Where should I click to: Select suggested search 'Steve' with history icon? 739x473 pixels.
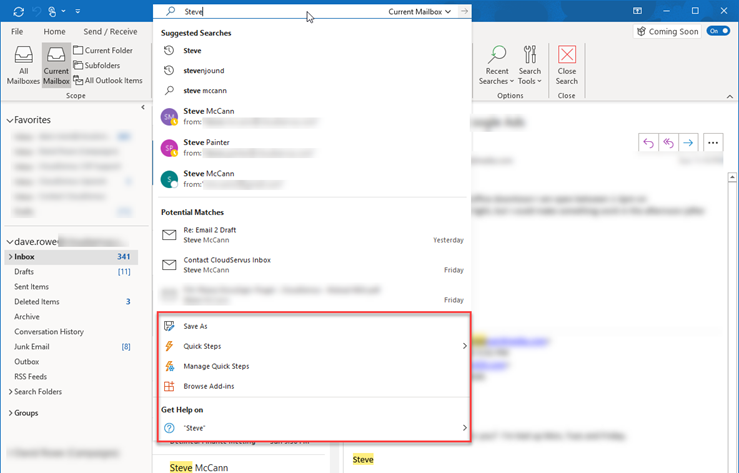click(314, 50)
